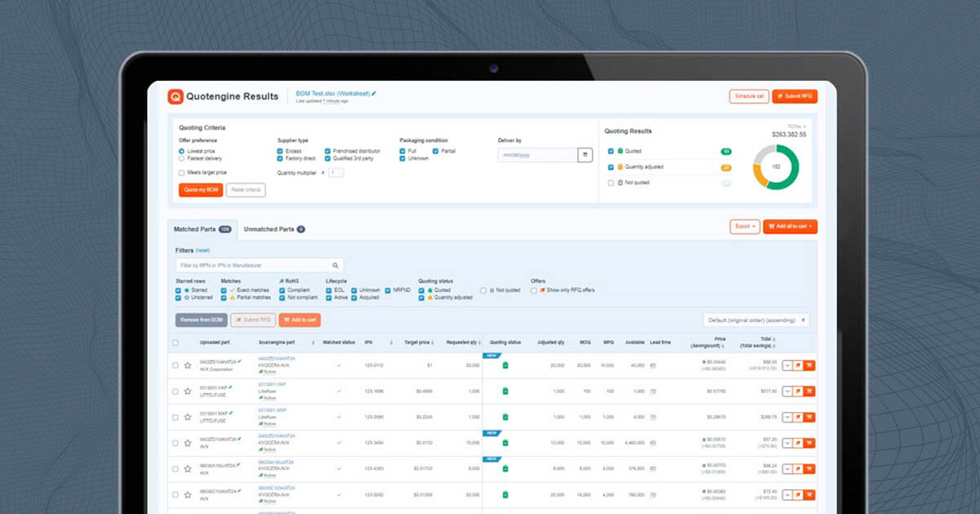Click quoting status clipboard icon in 123-5262 row
This screenshot has width=980, height=514.
click(505, 495)
